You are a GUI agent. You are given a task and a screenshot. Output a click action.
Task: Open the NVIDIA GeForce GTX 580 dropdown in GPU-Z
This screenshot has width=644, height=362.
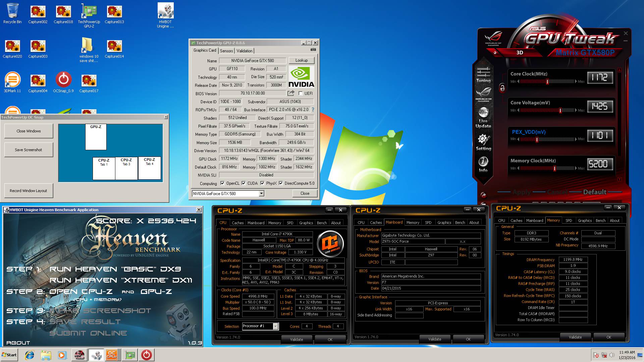pos(261,193)
